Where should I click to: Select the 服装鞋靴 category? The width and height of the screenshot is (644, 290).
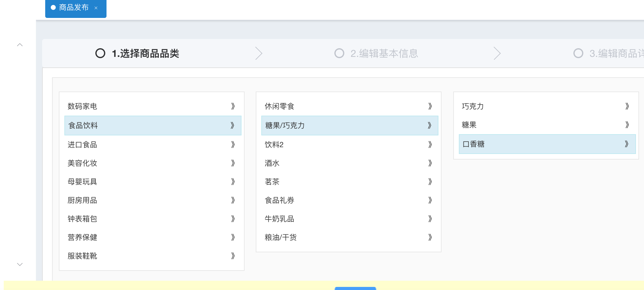click(153, 256)
